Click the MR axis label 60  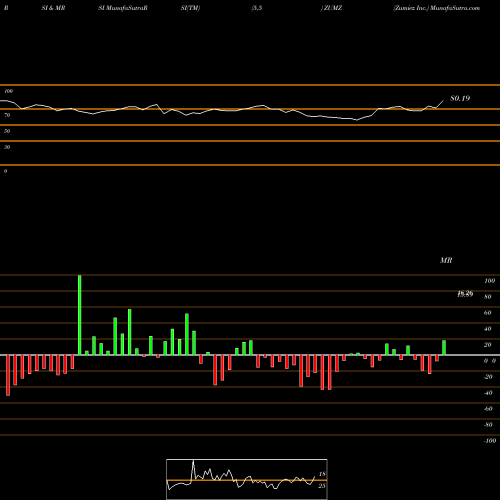(488, 313)
